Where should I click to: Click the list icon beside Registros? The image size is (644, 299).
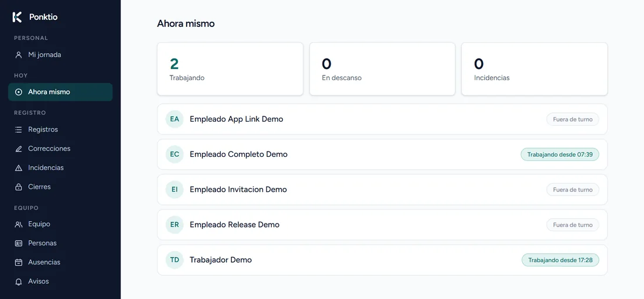point(19,130)
